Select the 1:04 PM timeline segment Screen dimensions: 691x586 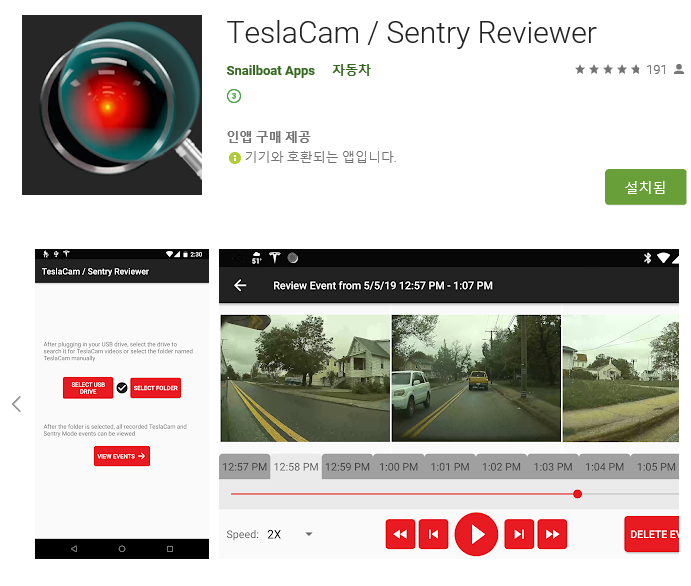(605, 467)
